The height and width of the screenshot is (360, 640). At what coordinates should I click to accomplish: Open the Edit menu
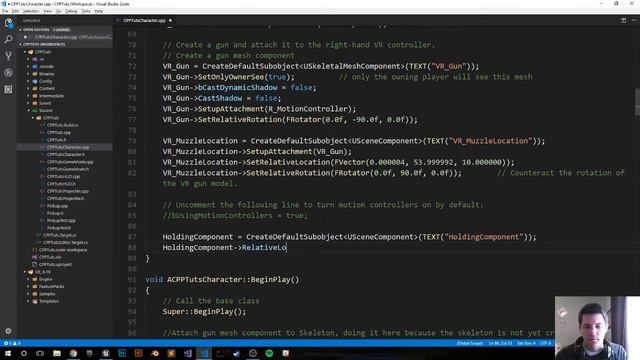tap(16, 11)
